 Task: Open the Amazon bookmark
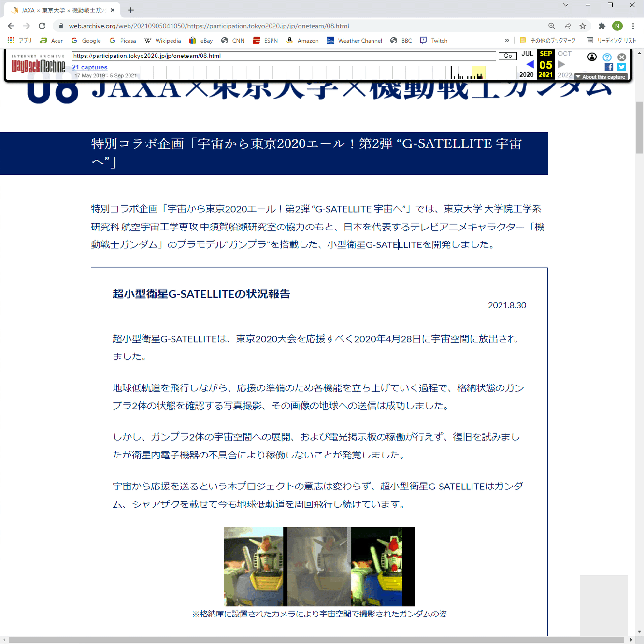[302, 41]
